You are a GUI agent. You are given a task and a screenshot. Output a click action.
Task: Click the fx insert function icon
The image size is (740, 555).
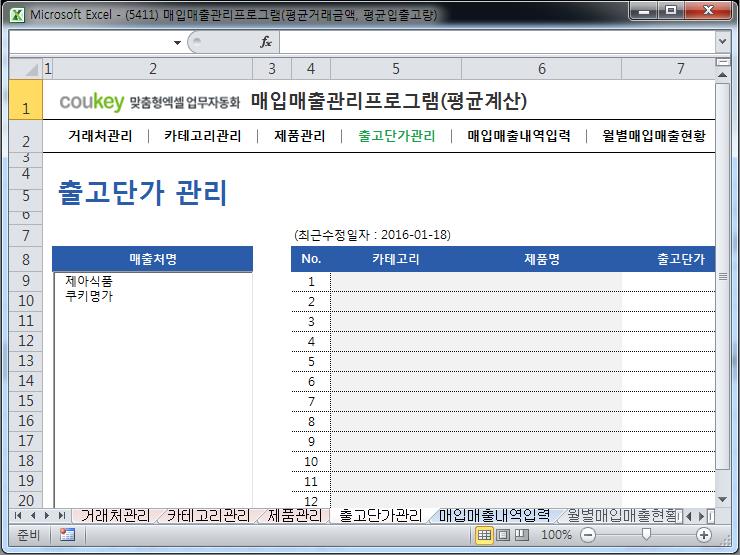(266, 42)
